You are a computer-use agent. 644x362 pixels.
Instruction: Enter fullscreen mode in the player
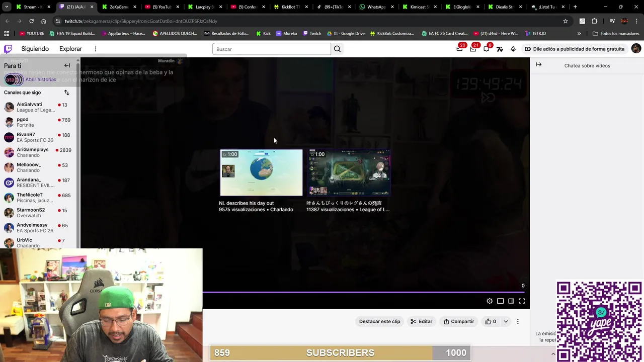pos(522,301)
